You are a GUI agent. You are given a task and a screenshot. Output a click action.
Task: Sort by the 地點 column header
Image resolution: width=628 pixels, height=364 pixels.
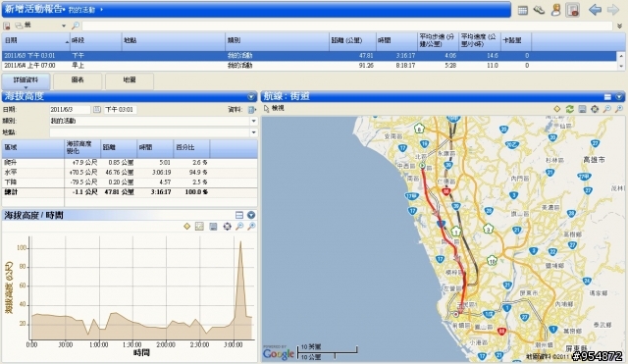tap(174, 40)
